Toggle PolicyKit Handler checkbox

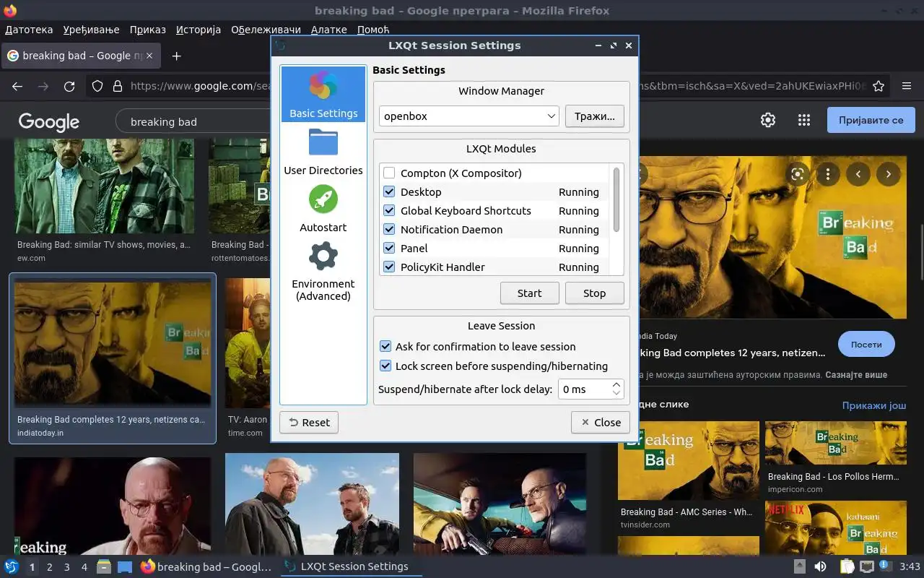coord(389,267)
